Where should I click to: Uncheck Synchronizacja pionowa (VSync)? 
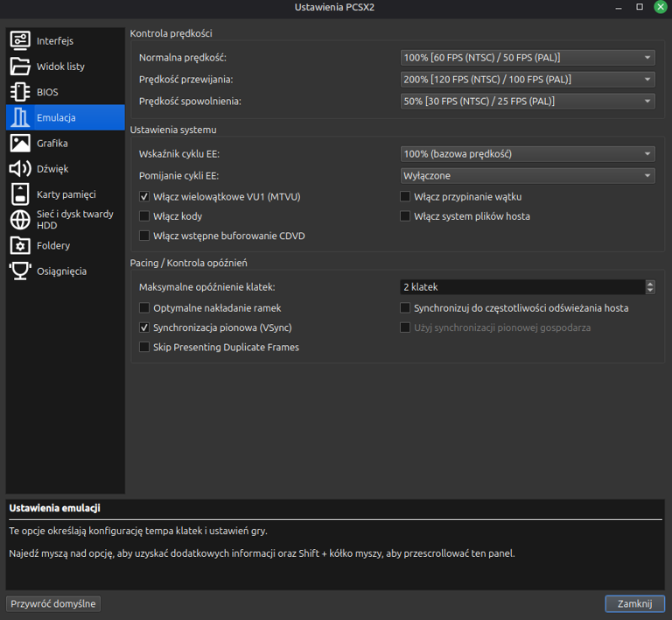point(145,328)
